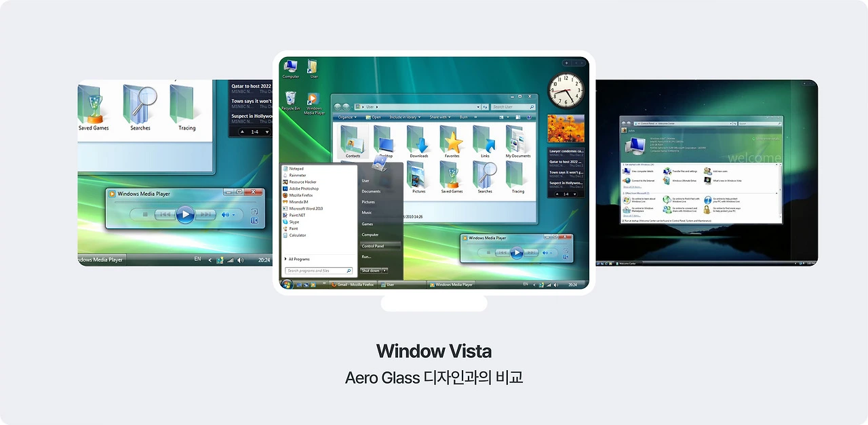Click Open in Explorer toolbar
Screen dimensions: 868x425
[x=374, y=117]
